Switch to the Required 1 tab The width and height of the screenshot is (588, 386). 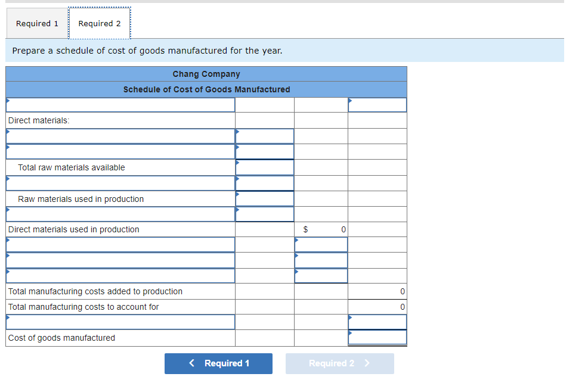click(37, 23)
